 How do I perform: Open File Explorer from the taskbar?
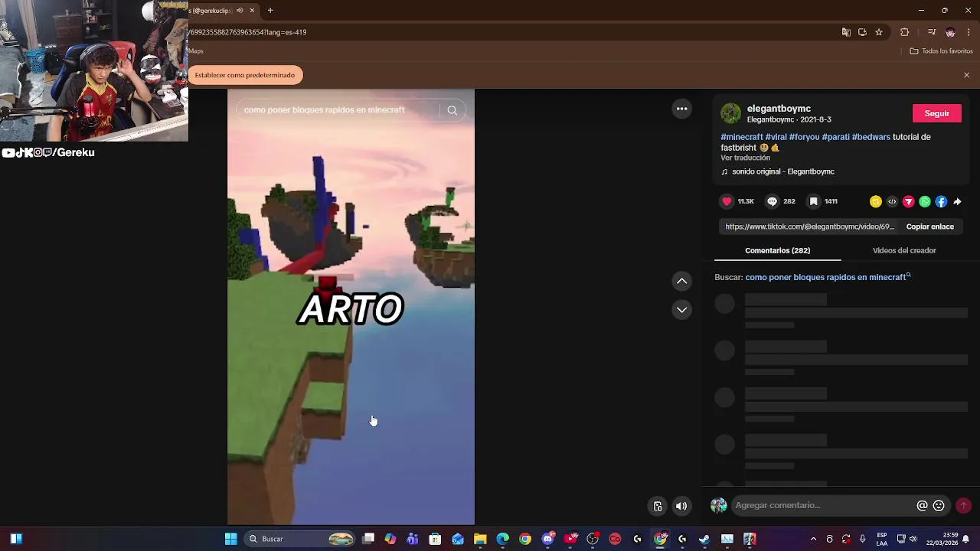pyautogui.click(x=480, y=539)
